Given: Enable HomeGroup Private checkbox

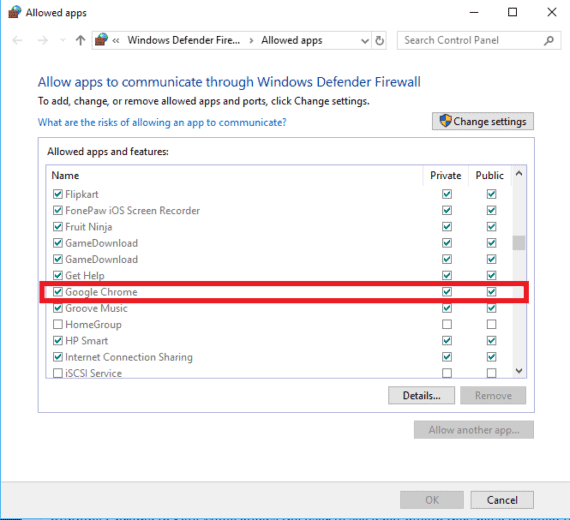Looking at the screenshot, I should click(x=447, y=324).
